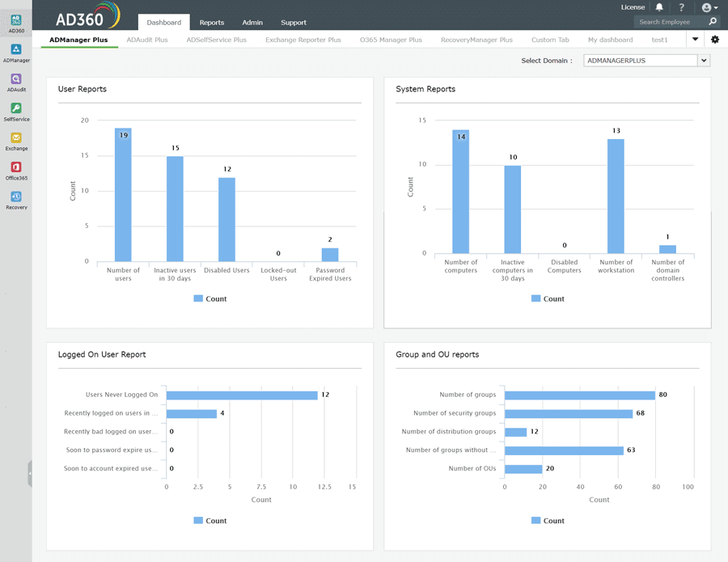Open the My dashboard tab
The image size is (728, 562).
(x=610, y=40)
